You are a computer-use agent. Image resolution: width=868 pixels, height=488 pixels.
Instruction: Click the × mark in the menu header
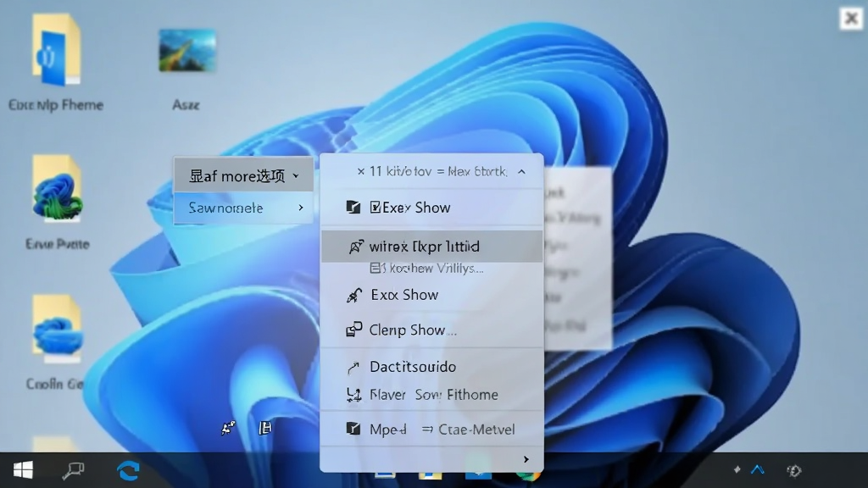361,171
